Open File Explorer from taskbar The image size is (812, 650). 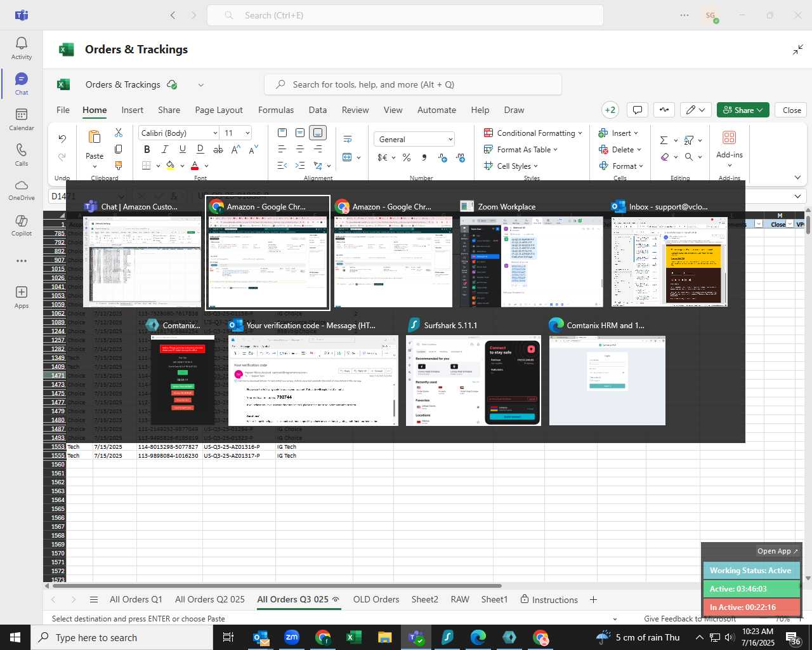[x=385, y=637]
